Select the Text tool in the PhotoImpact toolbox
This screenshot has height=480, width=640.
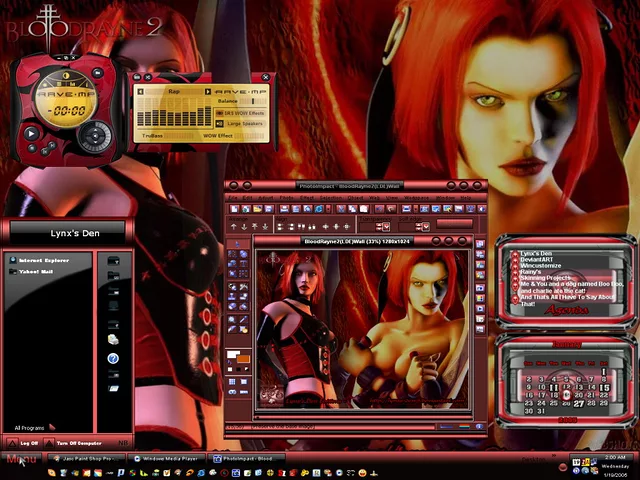(244, 264)
